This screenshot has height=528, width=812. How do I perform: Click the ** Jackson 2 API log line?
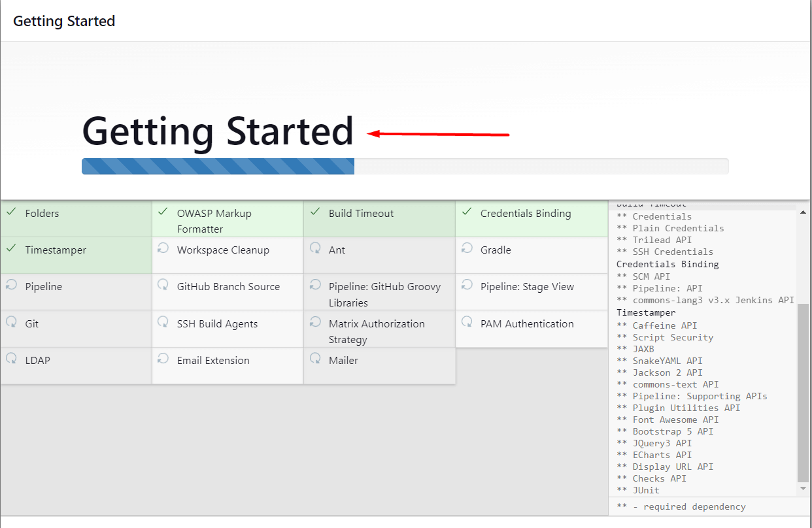pos(660,373)
